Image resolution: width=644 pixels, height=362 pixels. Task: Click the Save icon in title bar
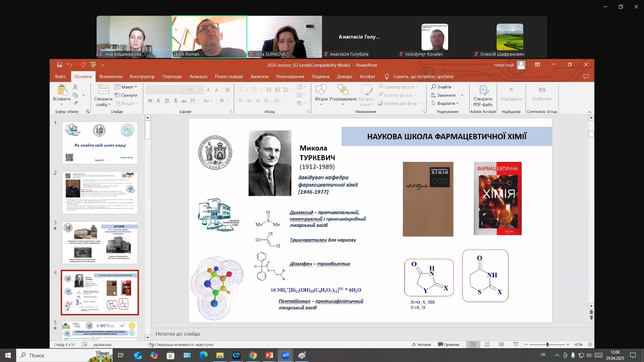click(59, 65)
